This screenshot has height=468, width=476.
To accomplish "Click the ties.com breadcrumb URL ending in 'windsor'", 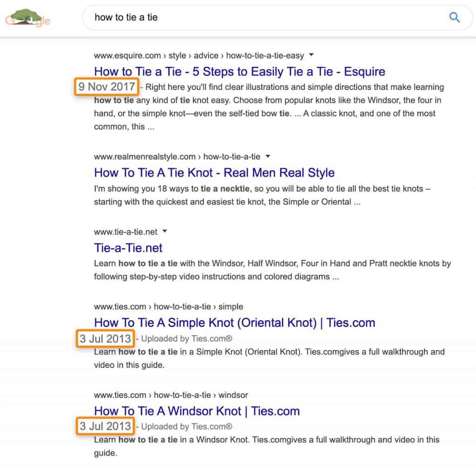I will click(171, 395).
